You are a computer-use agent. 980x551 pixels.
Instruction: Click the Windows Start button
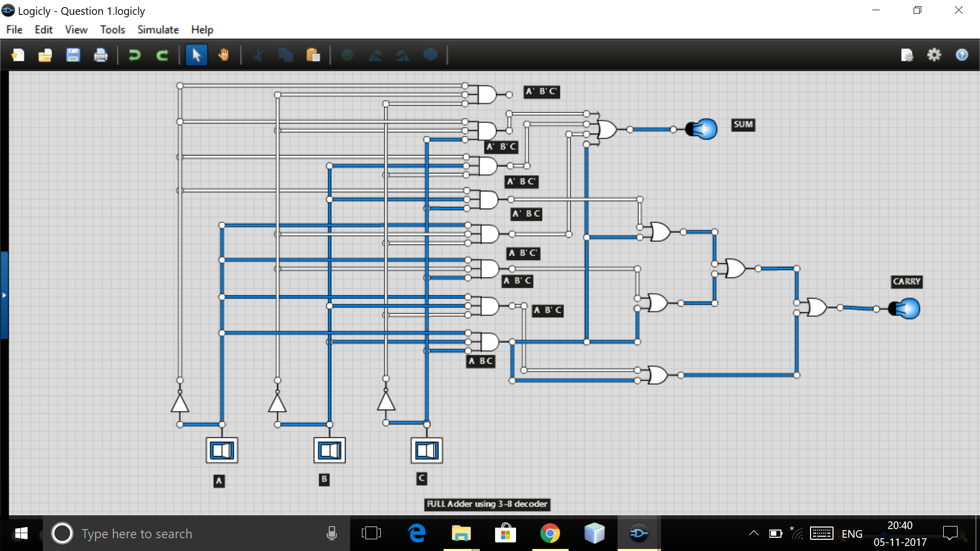(x=21, y=534)
